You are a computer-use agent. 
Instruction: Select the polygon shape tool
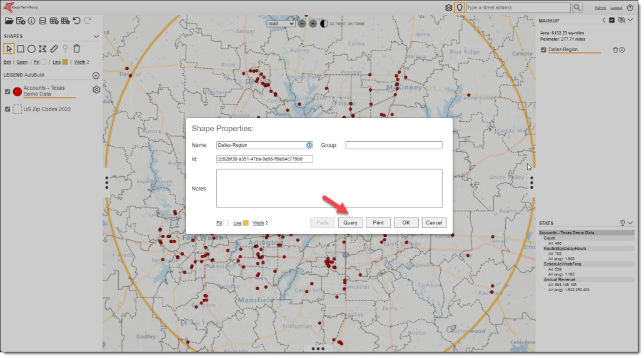(43, 49)
